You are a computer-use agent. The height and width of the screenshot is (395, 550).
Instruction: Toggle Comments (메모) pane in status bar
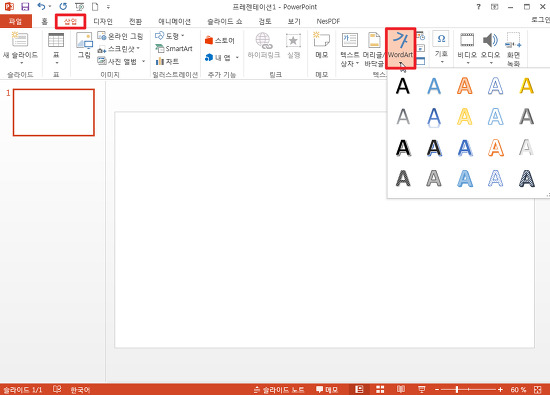click(x=327, y=390)
